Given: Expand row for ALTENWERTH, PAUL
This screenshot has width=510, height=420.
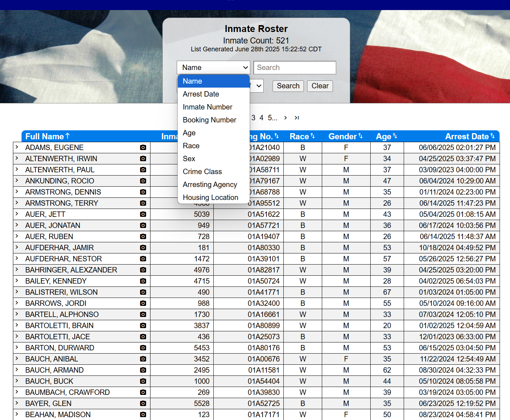Looking at the screenshot, I should 17,169.
